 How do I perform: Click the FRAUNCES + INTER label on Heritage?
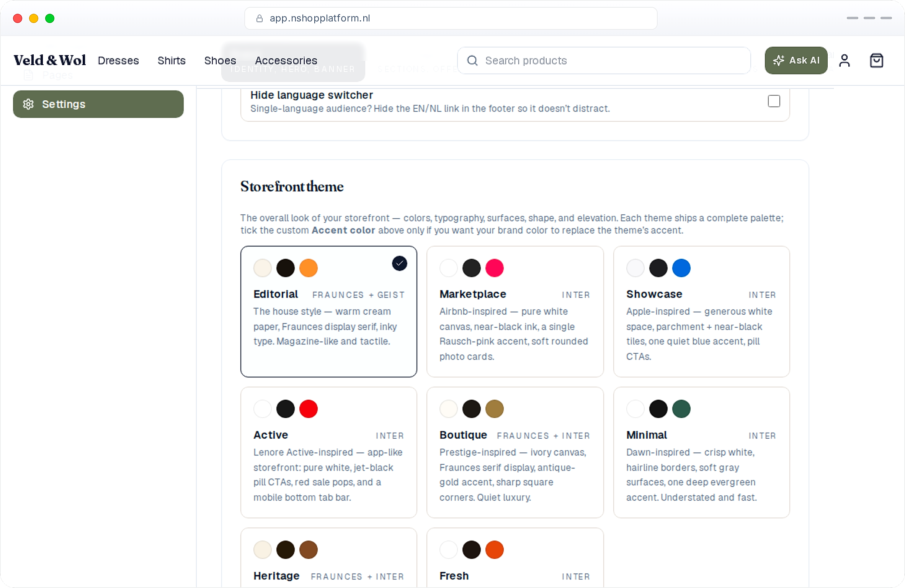358,577
